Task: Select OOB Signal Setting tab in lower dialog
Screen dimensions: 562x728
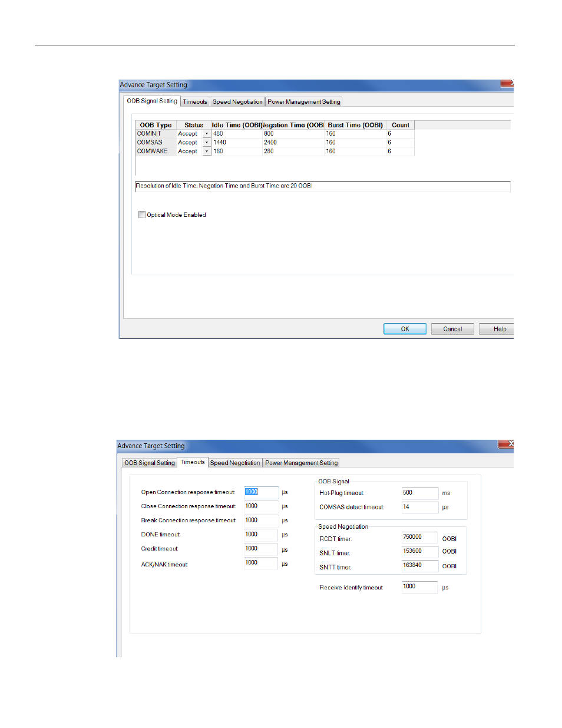Action: pyautogui.click(x=150, y=463)
